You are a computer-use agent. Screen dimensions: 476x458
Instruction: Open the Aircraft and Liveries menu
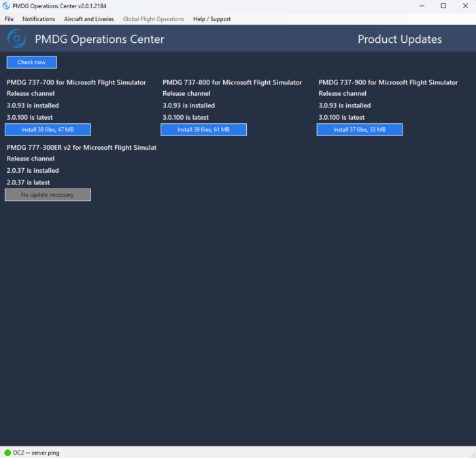[x=89, y=19]
